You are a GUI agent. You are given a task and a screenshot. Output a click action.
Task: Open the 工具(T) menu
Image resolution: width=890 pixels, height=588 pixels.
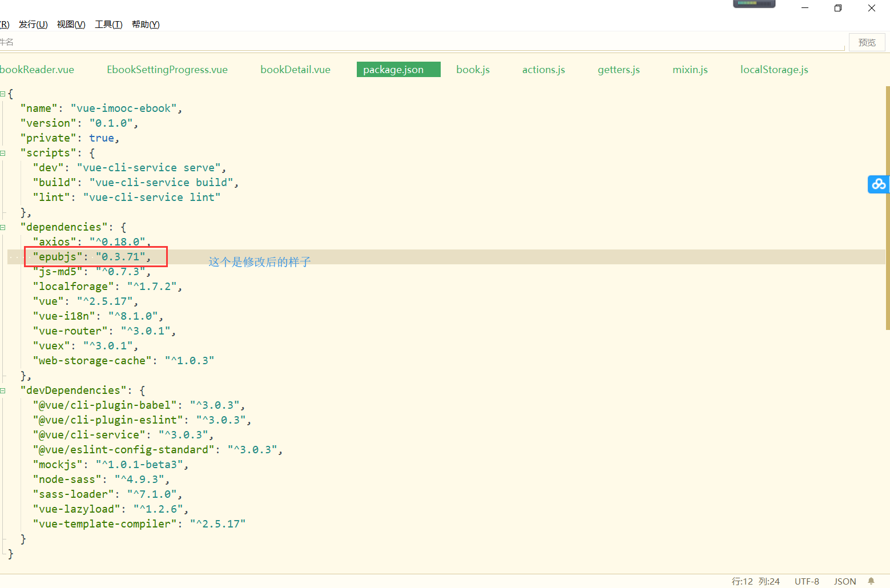108,25
